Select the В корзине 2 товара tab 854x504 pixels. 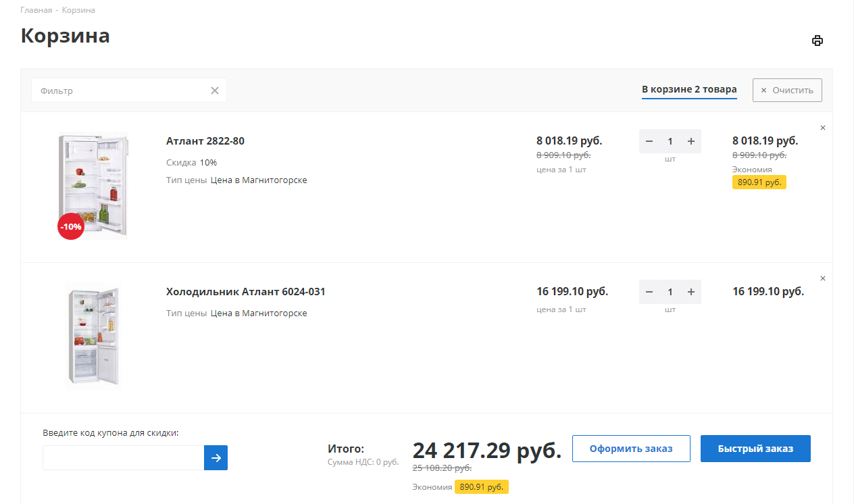[x=689, y=89]
